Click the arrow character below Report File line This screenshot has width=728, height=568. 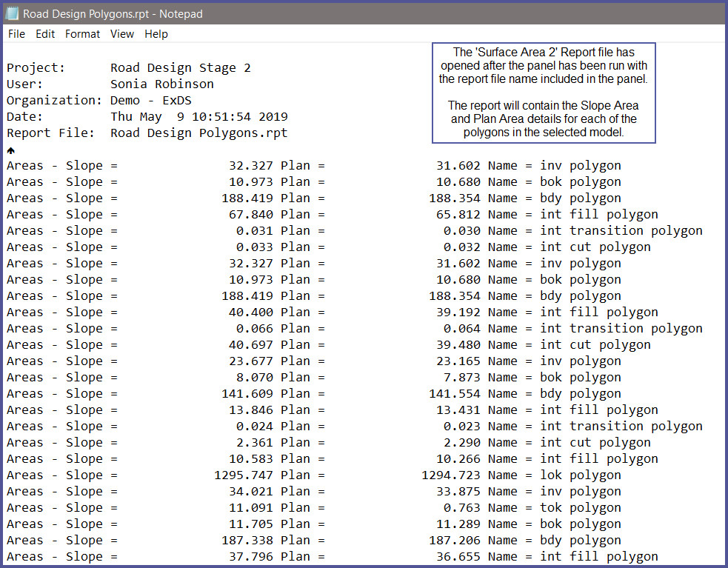(11, 150)
